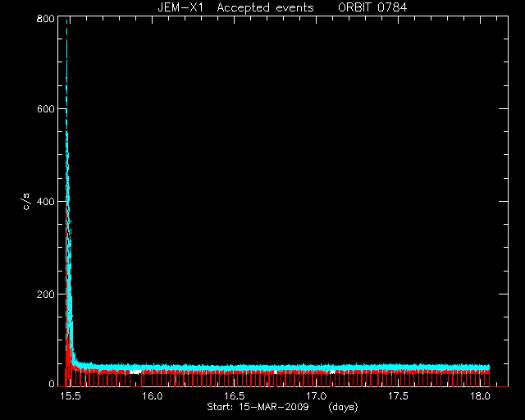Click the 17.0 x-axis tick label
The width and height of the screenshot is (525, 420).
coord(316,396)
